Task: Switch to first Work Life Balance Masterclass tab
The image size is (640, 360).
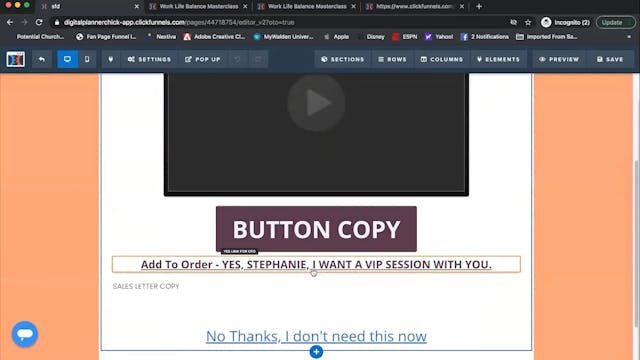Action: click(x=198, y=7)
